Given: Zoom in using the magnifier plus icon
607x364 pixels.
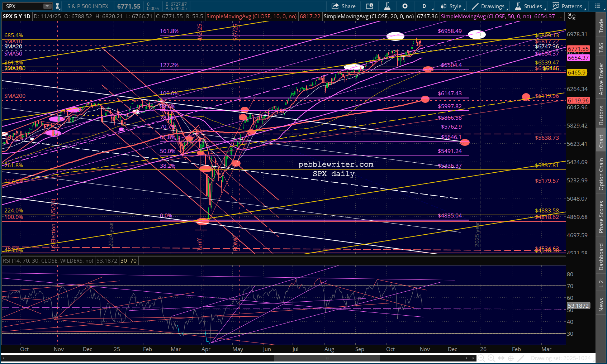Looking at the screenshot, I should coord(491,358).
